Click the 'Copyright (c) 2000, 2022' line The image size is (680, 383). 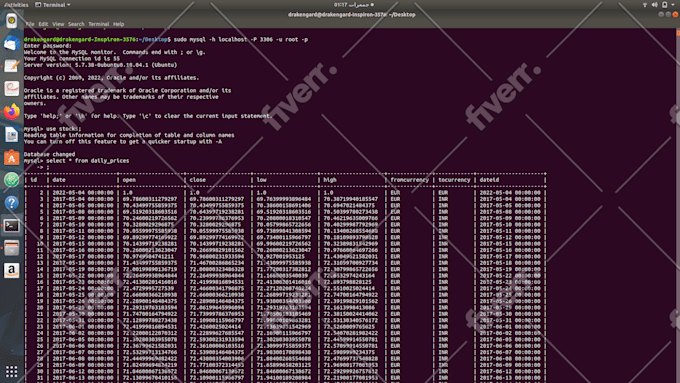(111, 78)
